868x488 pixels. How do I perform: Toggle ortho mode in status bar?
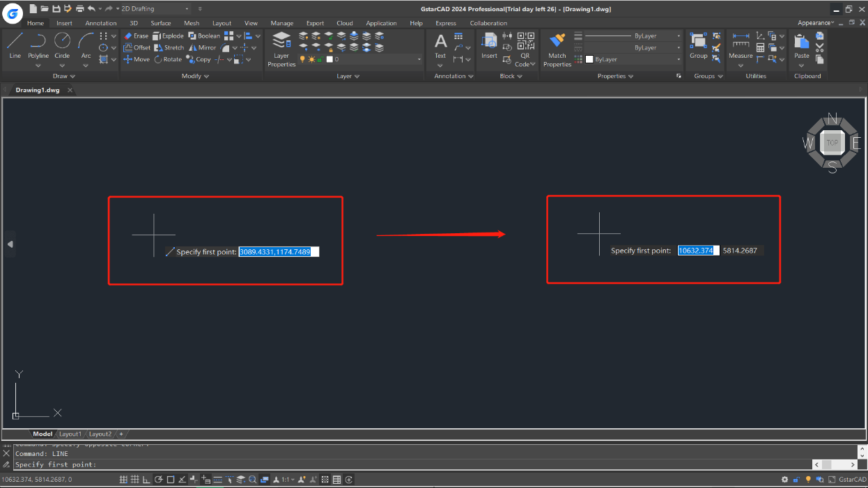click(x=146, y=480)
